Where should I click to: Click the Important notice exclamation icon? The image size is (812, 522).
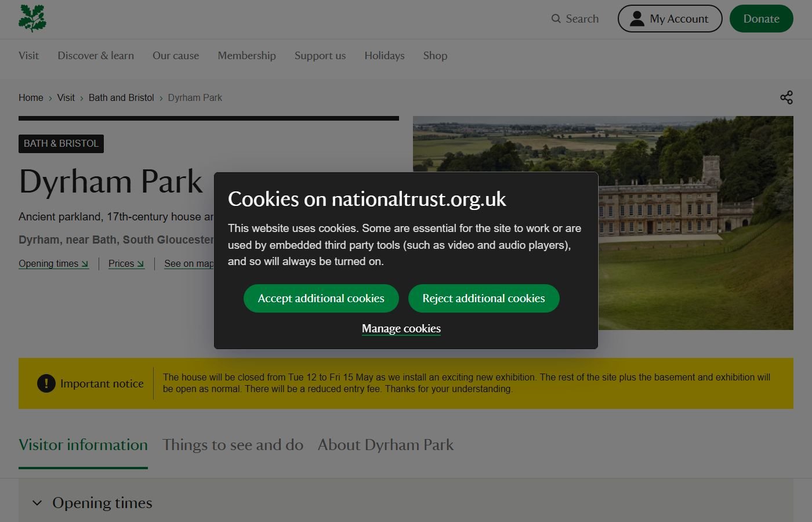tap(46, 383)
